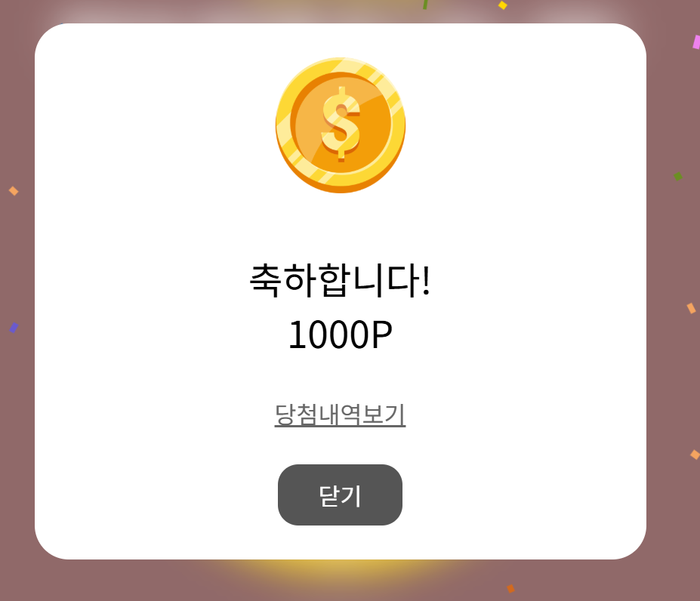700x601 pixels.
Task: Select the 축하합니다! congratulation heading
Action: click(340, 280)
